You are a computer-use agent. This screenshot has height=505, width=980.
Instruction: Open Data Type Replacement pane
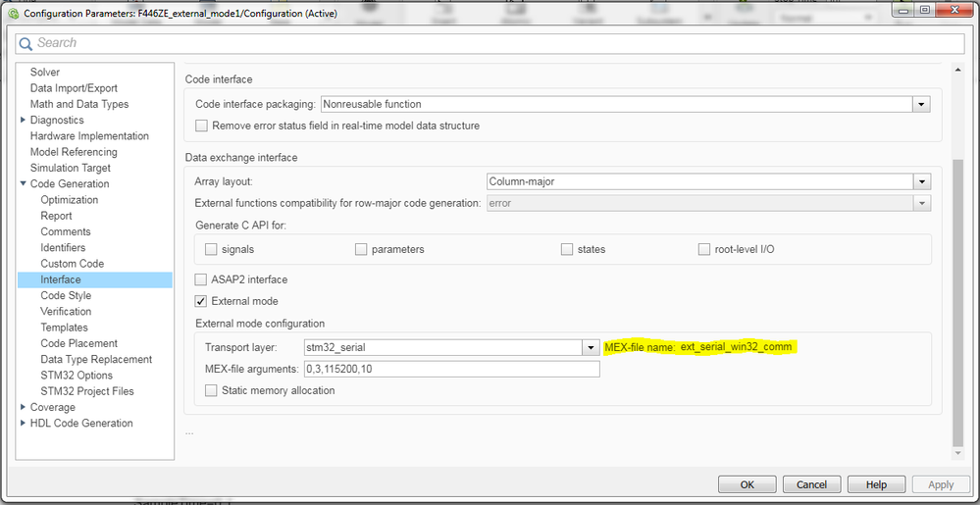pos(96,359)
